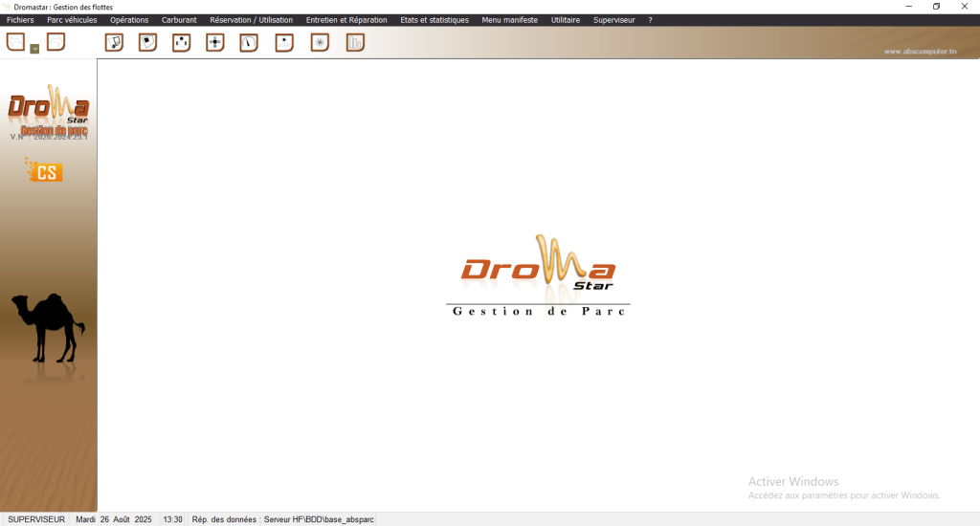
Task: Open the Carburant menu
Action: pos(179,19)
